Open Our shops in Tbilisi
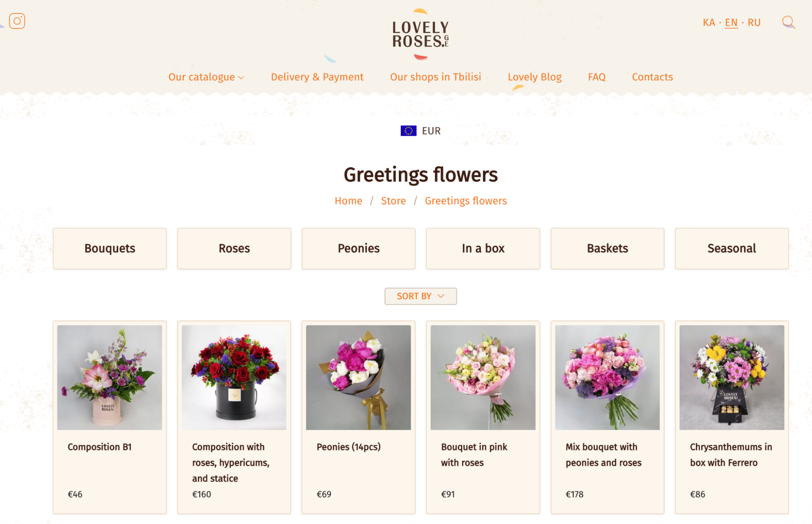 (435, 77)
